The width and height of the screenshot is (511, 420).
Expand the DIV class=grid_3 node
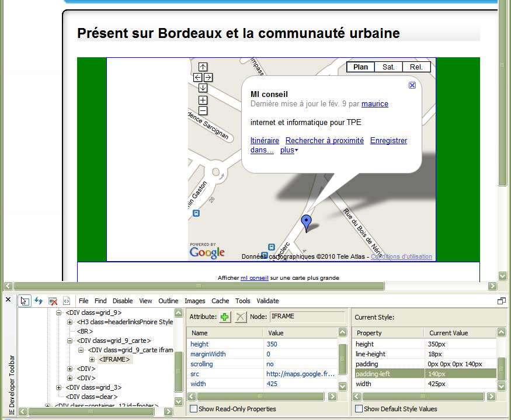click(58, 387)
